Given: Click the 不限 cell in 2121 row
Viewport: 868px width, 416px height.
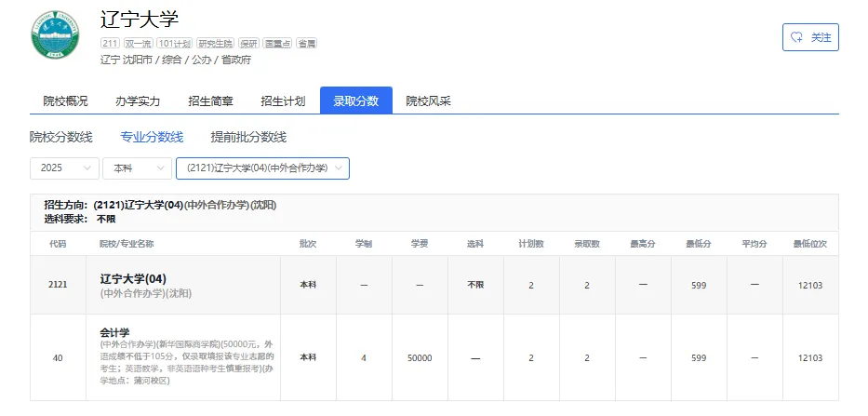Looking at the screenshot, I should pos(475,285).
